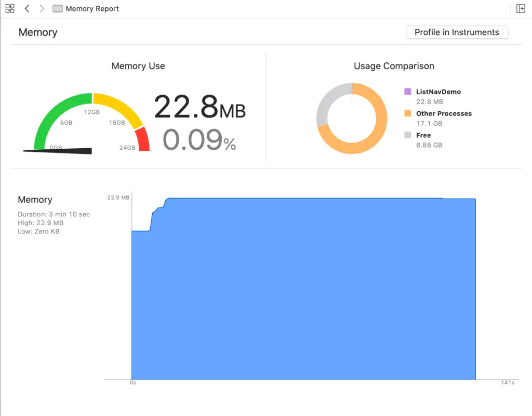The height and width of the screenshot is (416, 532).
Task: Click the High: 22.9 MB text
Action: click(41, 223)
